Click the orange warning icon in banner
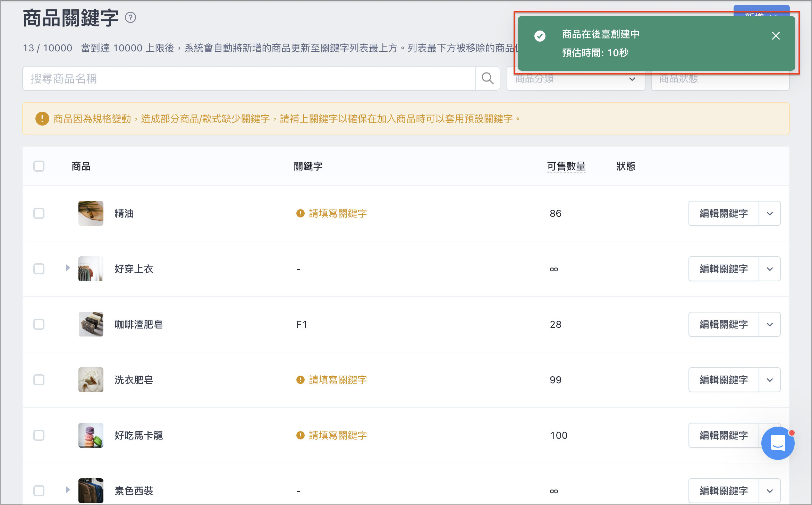 point(42,119)
